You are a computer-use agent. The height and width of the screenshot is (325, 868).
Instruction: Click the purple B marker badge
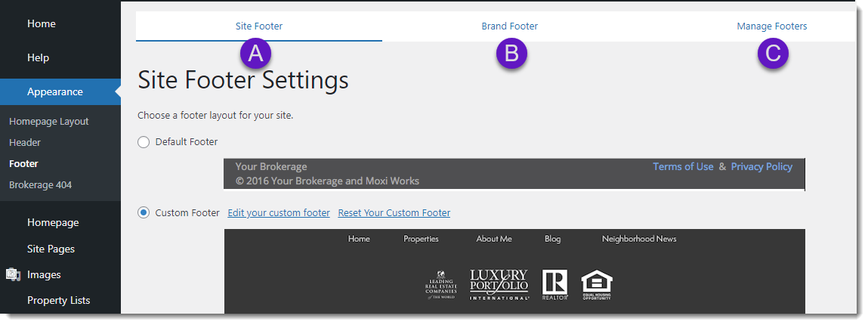511,54
